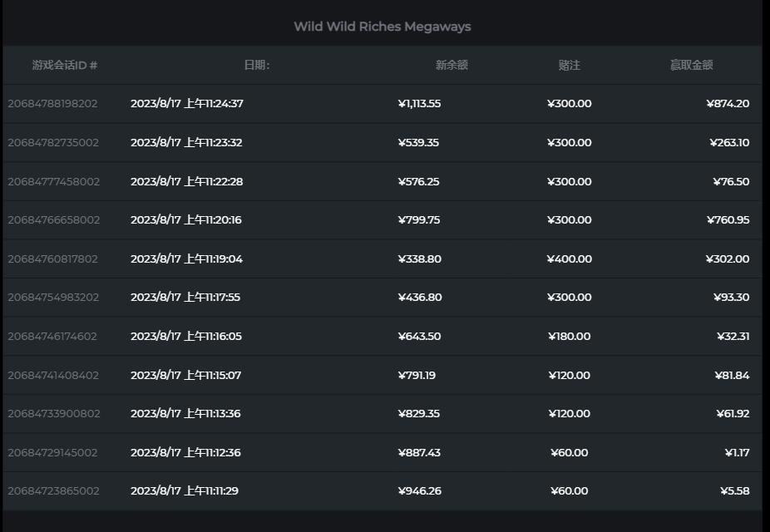The image size is (770, 532).
Task: Click the 游戏会话ID # column header
Action: [x=65, y=65]
